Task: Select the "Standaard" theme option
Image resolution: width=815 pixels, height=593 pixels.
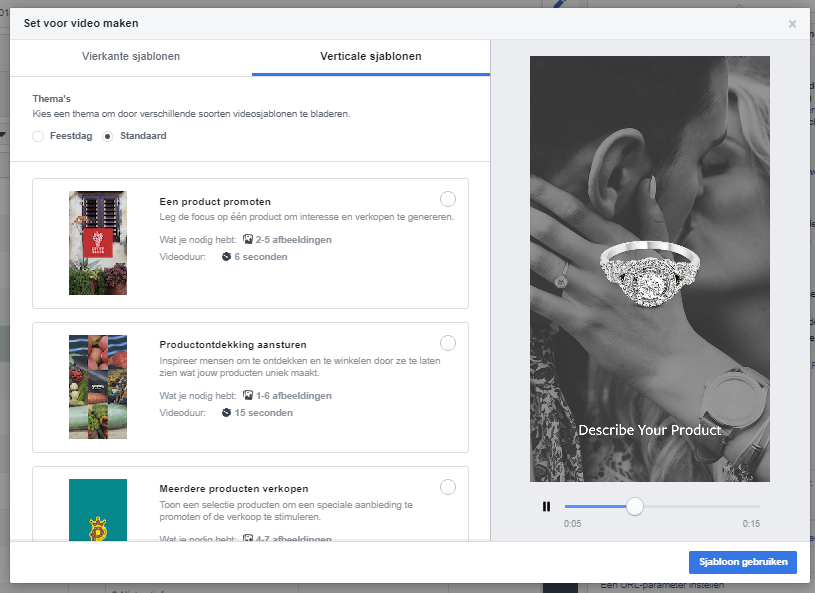Action: coord(108,136)
